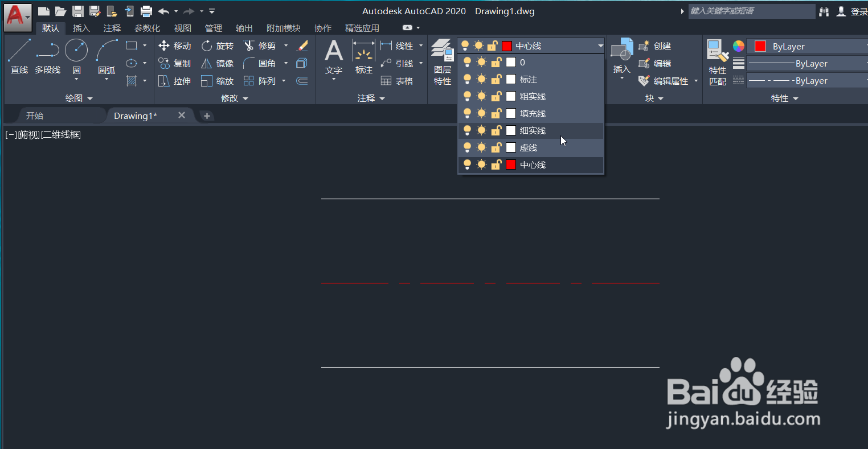This screenshot has height=449, width=868.
Task: Switch to the 视图 ribbon tab
Action: click(183, 28)
